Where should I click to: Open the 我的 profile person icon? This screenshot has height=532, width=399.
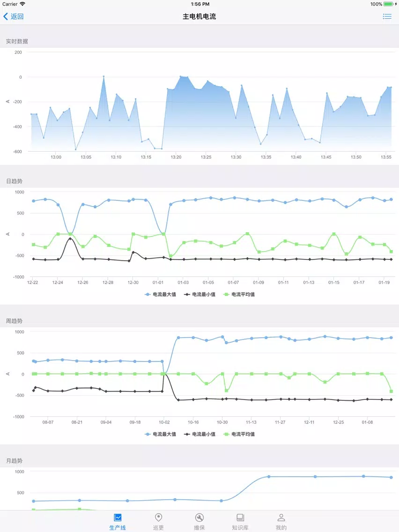[281, 517]
